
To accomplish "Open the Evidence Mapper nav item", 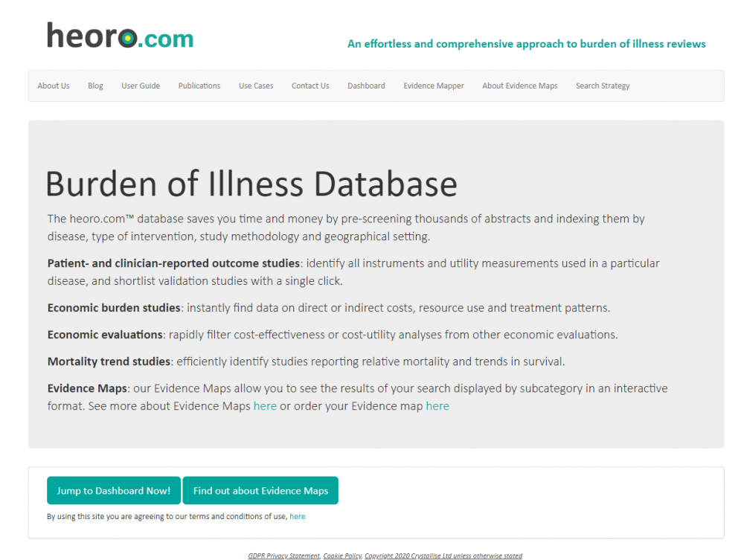I will click(x=434, y=86).
